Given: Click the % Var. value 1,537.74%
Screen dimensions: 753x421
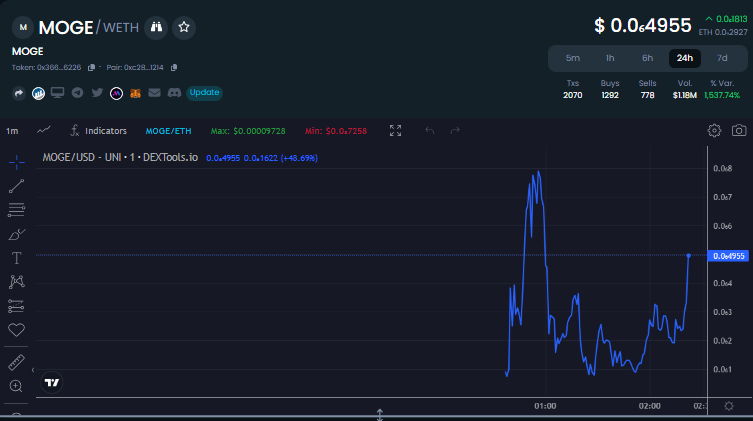Looking at the screenshot, I should (x=722, y=96).
